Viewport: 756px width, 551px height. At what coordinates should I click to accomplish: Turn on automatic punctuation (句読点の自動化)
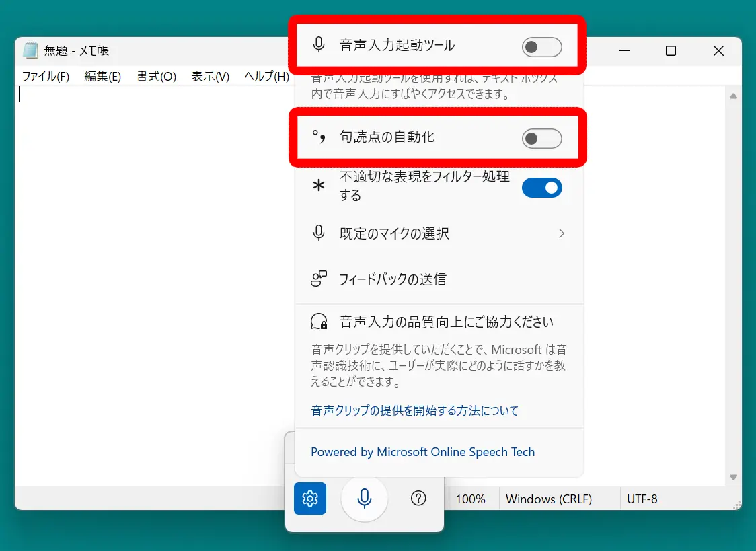point(542,139)
